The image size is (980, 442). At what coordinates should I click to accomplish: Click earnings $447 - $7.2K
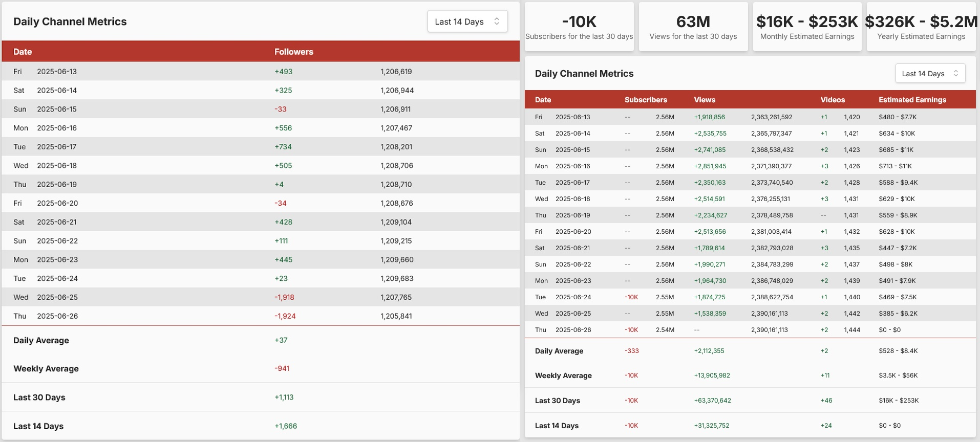coord(898,248)
